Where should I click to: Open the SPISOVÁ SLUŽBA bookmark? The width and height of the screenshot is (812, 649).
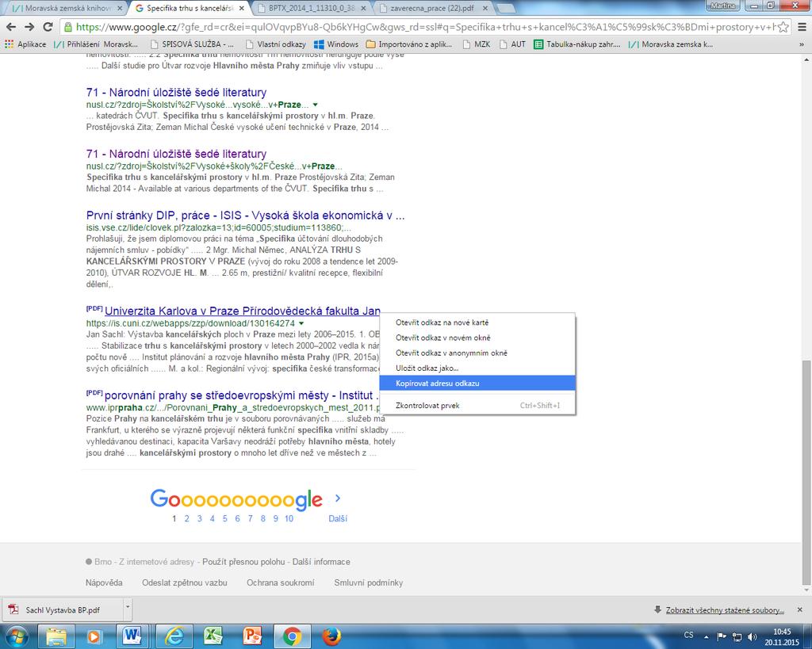pos(192,44)
